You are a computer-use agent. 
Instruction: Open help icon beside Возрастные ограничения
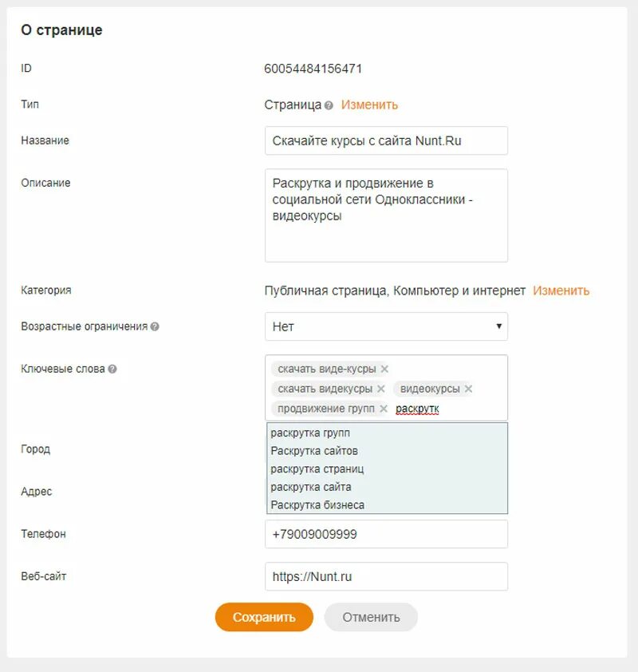click(155, 326)
